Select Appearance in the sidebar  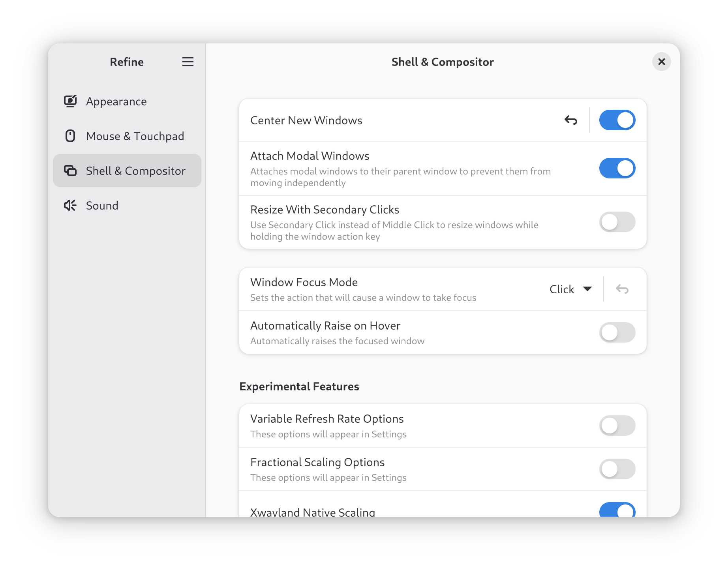pyautogui.click(x=127, y=101)
